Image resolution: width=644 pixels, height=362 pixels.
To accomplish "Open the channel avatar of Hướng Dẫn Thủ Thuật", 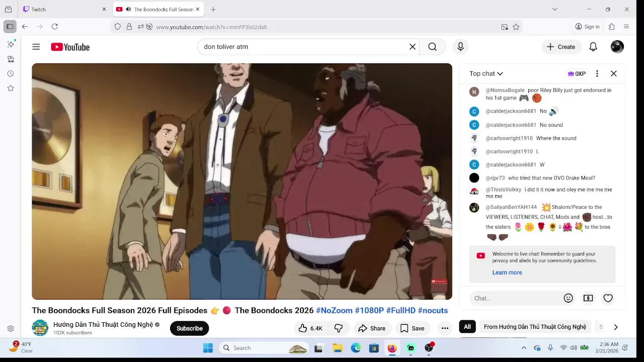I will pyautogui.click(x=40, y=328).
